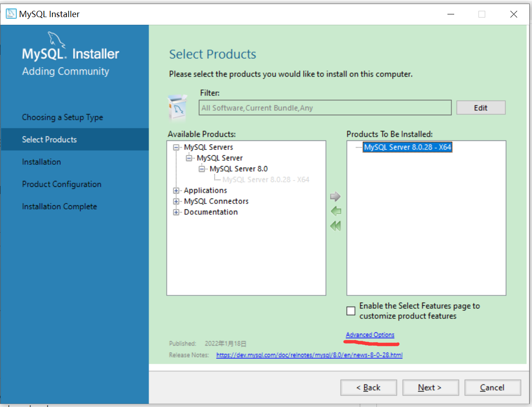Expand the MySQL Connectors tree node
Screen dimensions: 532x407
click(176, 201)
